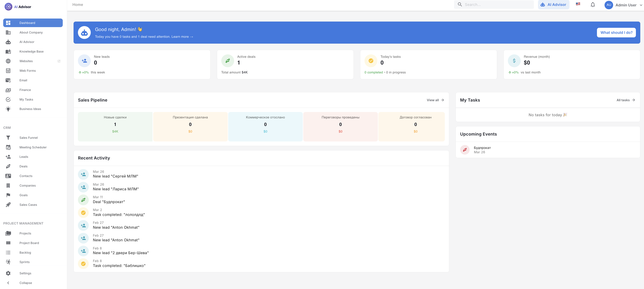This screenshot has height=289, width=644.
Task: Open the Websites globe icon
Action: click(x=8, y=61)
